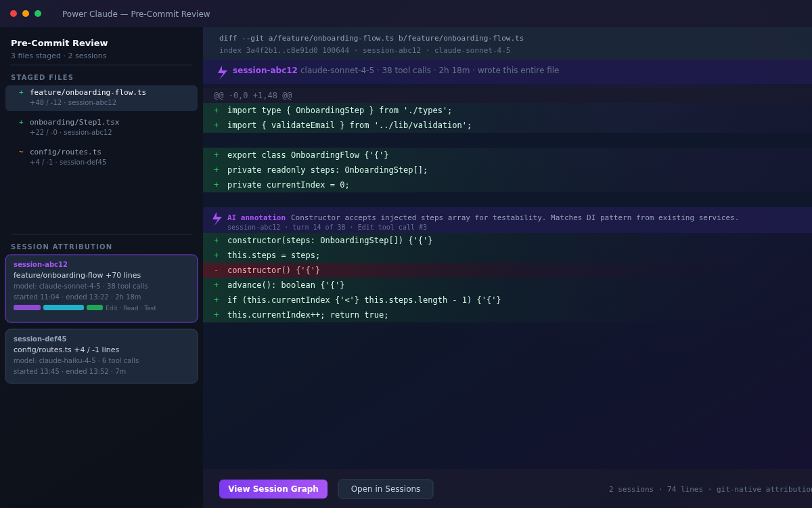The image size is (812, 508).
Task: Click the line import validateEmail from lib/validation
Action: click(x=507, y=125)
